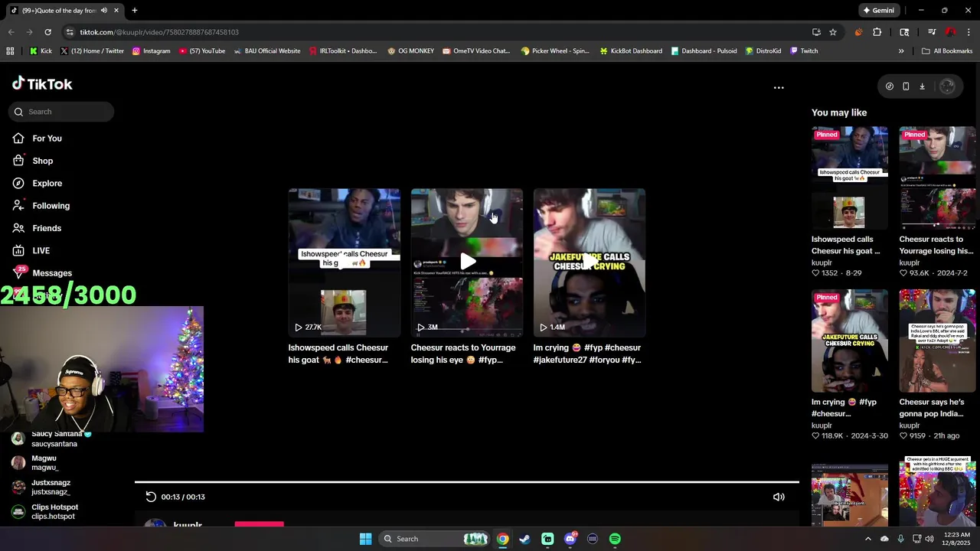Open the Instagram bookmark

point(151,51)
